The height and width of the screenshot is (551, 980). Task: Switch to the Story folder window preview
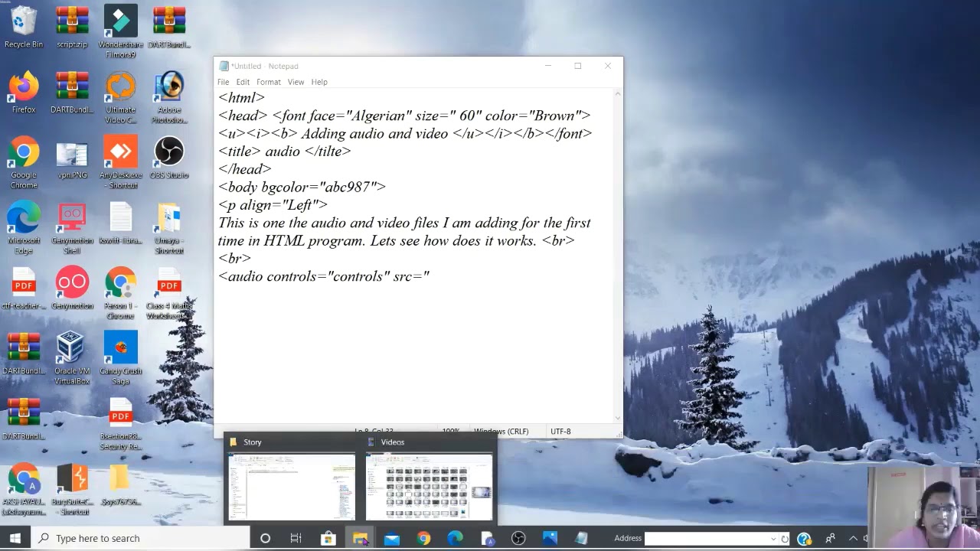point(292,478)
